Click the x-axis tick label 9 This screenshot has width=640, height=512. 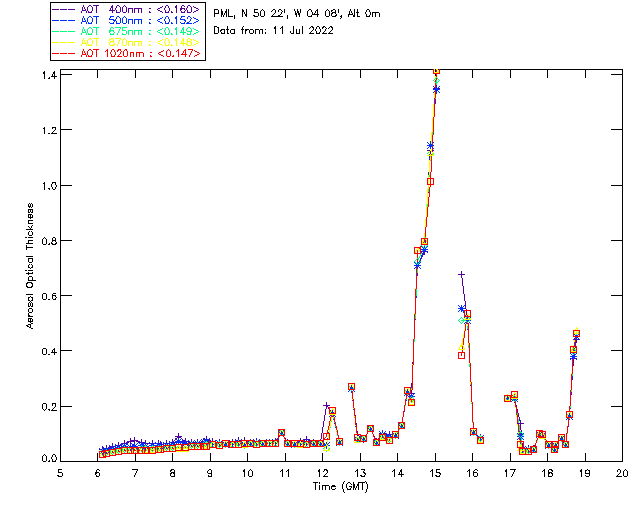click(210, 473)
